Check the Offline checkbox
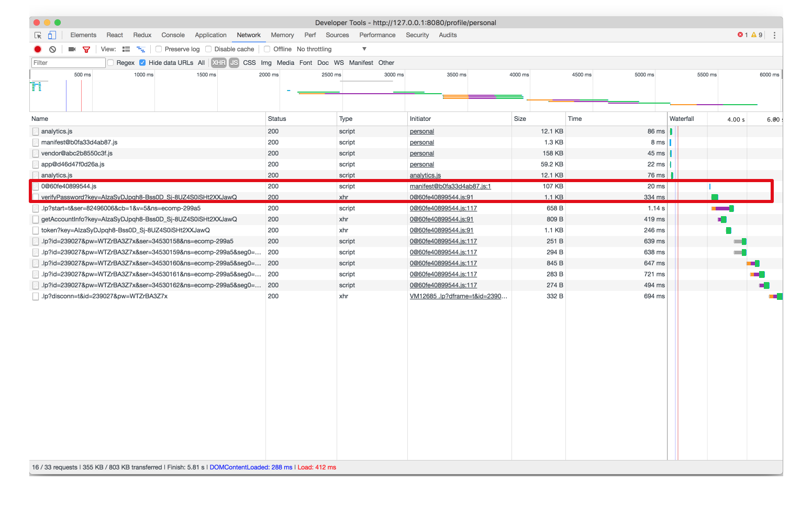 point(267,49)
